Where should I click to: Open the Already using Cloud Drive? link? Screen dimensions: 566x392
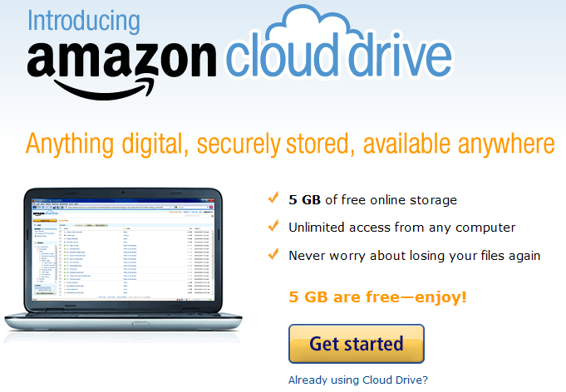click(x=357, y=380)
